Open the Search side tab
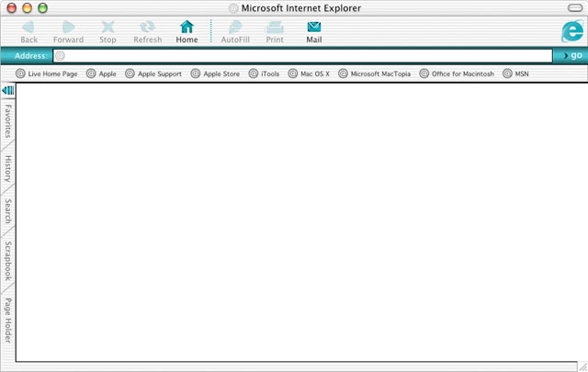The width and height of the screenshot is (588, 372). pos(8,211)
